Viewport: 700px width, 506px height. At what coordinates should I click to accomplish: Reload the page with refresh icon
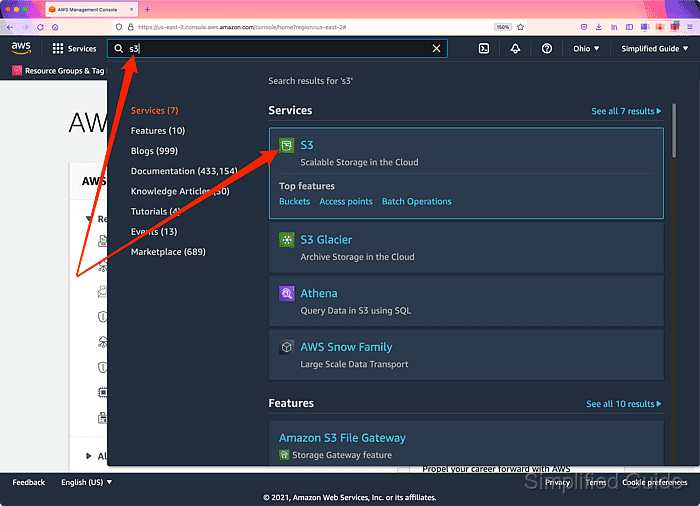(40, 27)
